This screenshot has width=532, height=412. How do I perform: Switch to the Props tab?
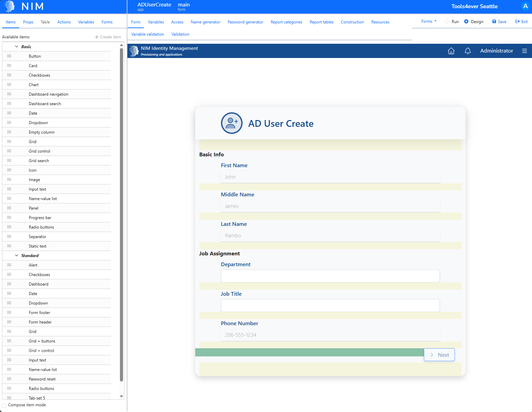(x=28, y=22)
